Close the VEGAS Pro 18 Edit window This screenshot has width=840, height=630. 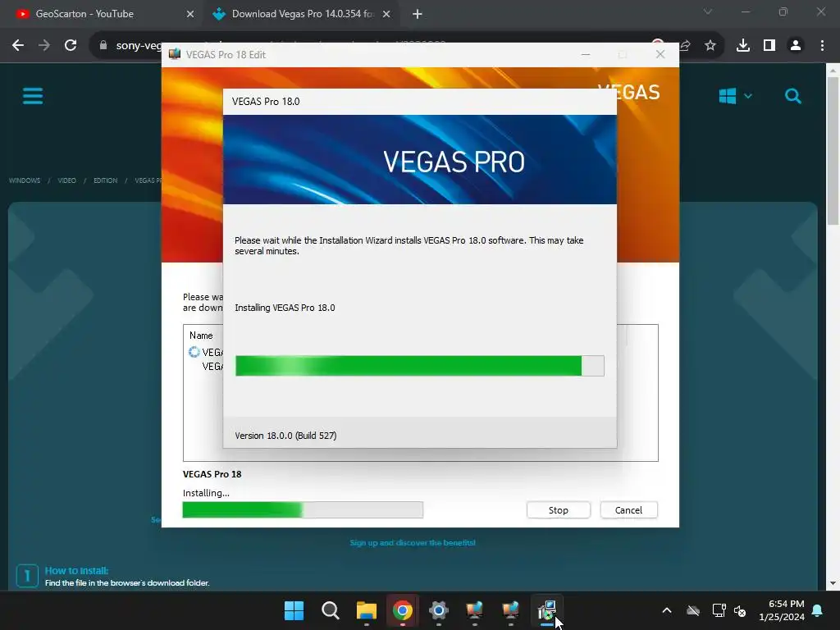pos(660,55)
